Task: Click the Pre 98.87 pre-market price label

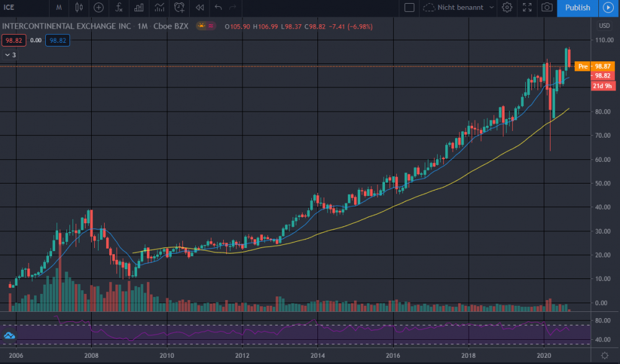Action: 595,66
